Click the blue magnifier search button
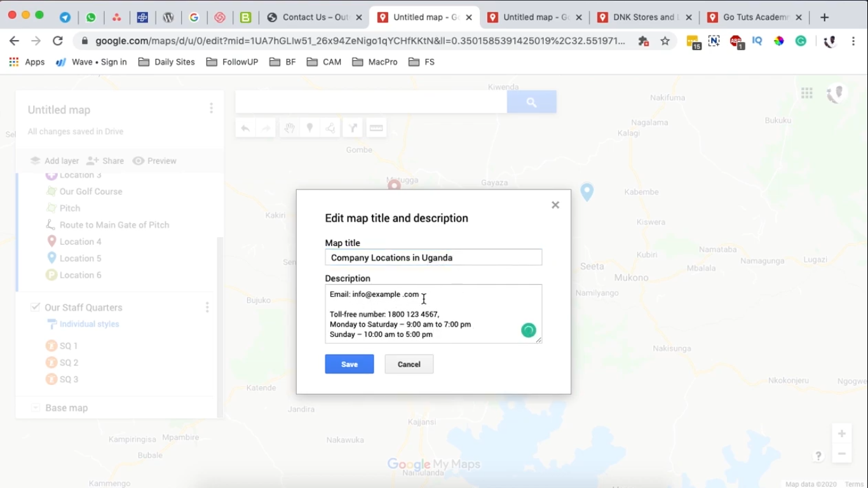Viewport: 868px width, 488px height. pyautogui.click(x=532, y=102)
